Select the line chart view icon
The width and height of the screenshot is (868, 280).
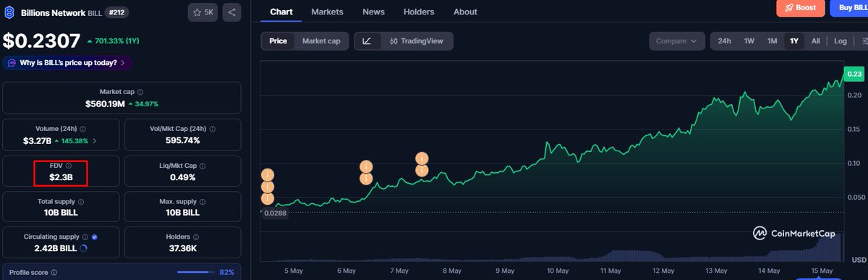(367, 41)
